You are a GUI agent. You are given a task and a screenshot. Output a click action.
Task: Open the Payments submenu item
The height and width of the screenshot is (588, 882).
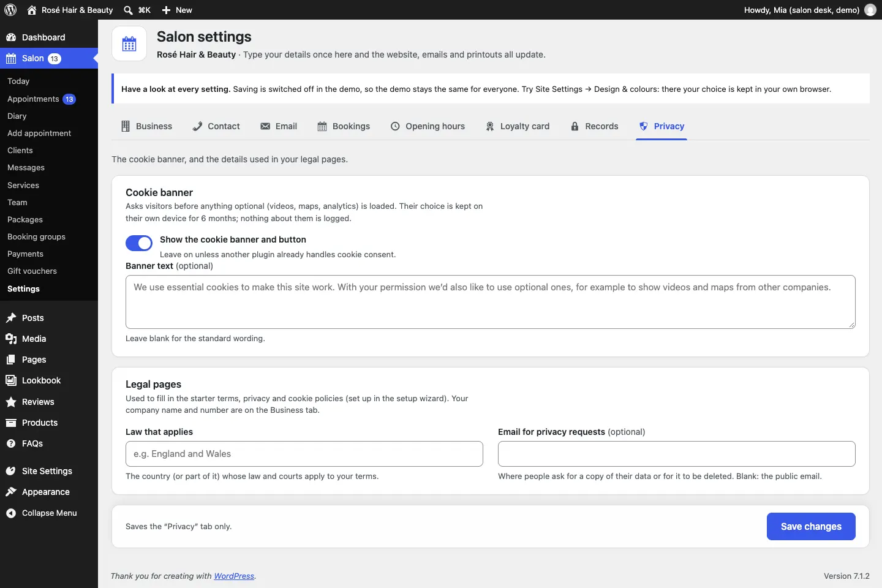tap(49, 254)
